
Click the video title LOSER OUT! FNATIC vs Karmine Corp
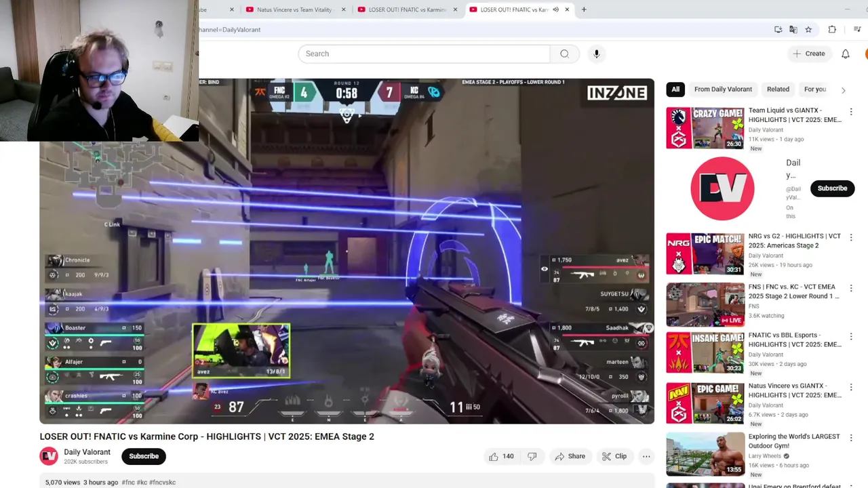(x=207, y=436)
